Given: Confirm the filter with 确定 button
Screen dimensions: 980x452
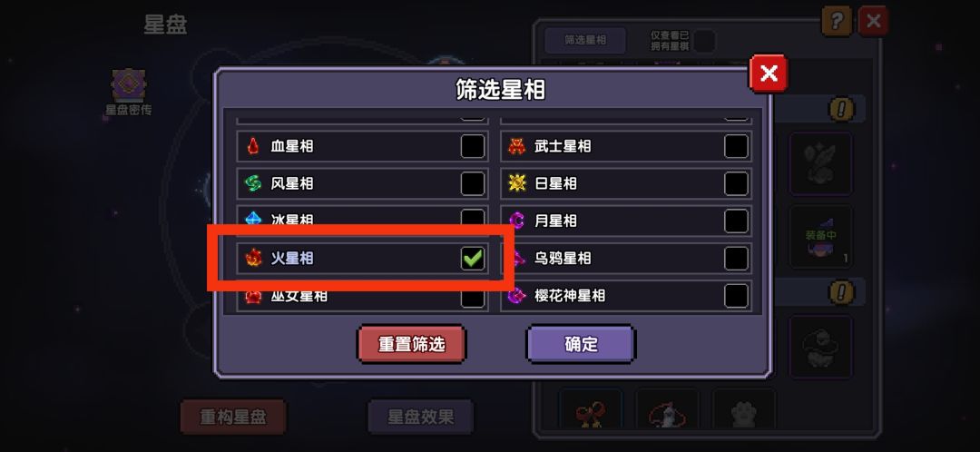Looking at the screenshot, I should [x=582, y=344].
